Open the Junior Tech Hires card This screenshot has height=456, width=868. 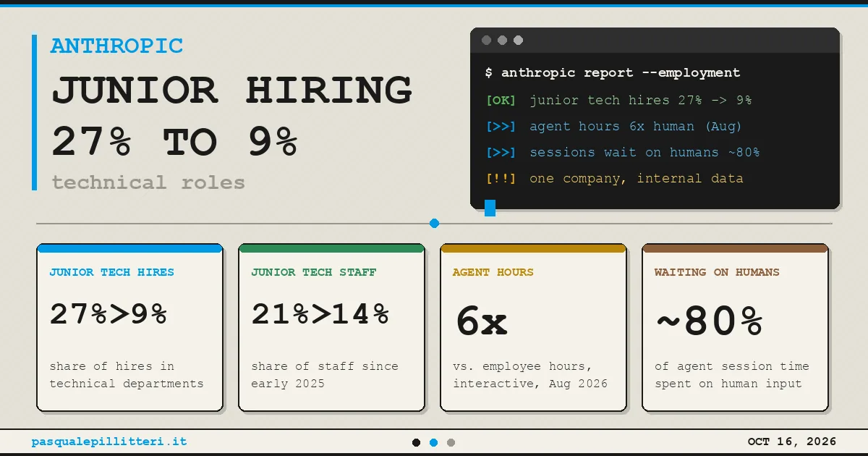point(129,328)
